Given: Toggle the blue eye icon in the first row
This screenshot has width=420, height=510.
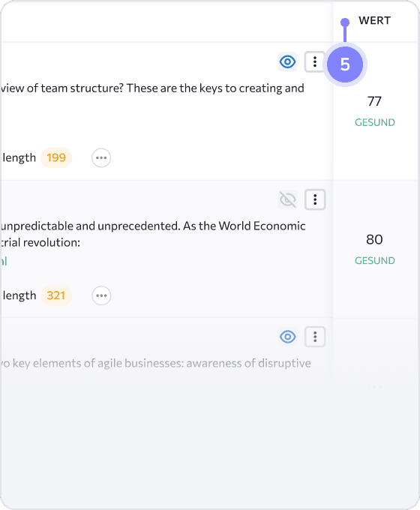Looking at the screenshot, I should pyautogui.click(x=287, y=61).
